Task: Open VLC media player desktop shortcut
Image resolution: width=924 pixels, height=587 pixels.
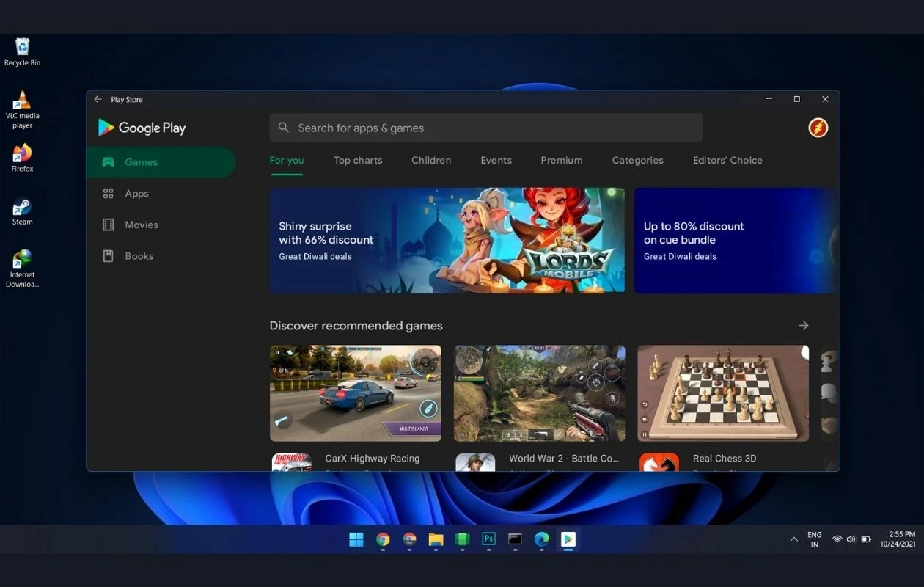Action: click(x=22, y=110)
